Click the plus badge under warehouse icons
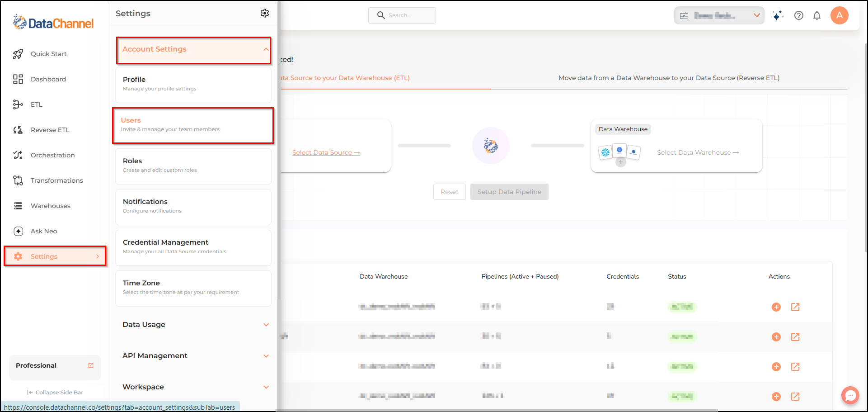 tap(621, 162)
